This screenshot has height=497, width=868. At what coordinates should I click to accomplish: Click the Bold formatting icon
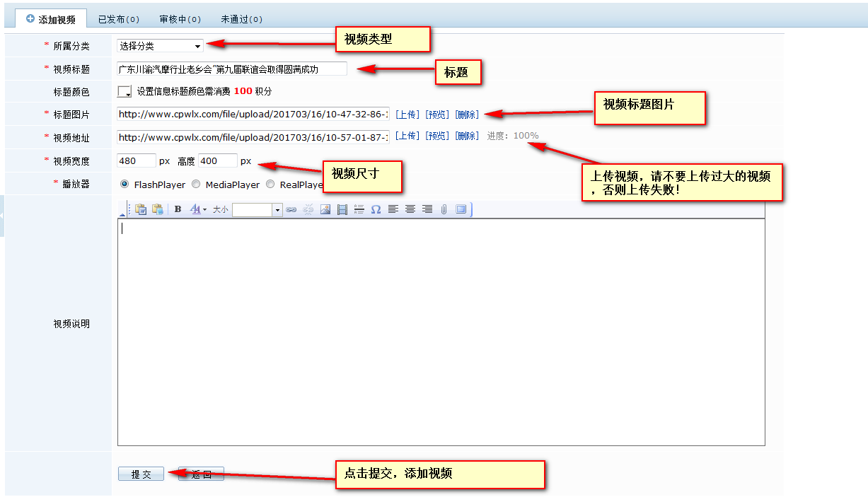(178, 209)
